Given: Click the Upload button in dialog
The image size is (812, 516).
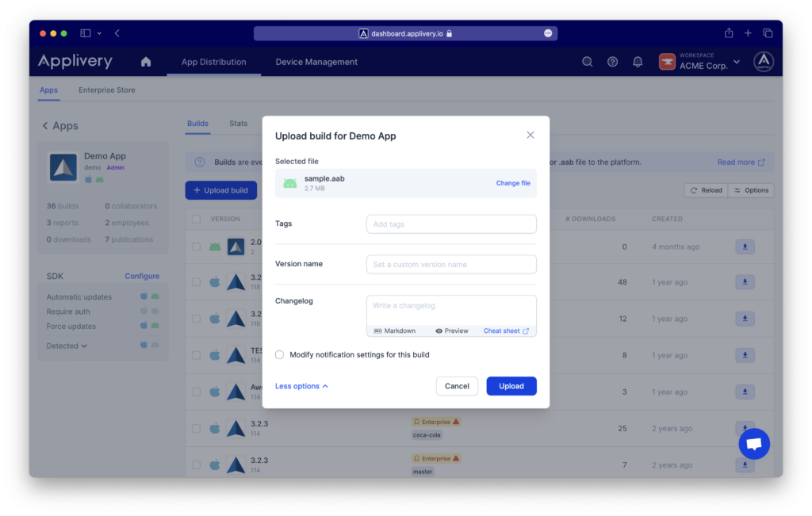Looking at the screenshot, I should click(511, 386).
